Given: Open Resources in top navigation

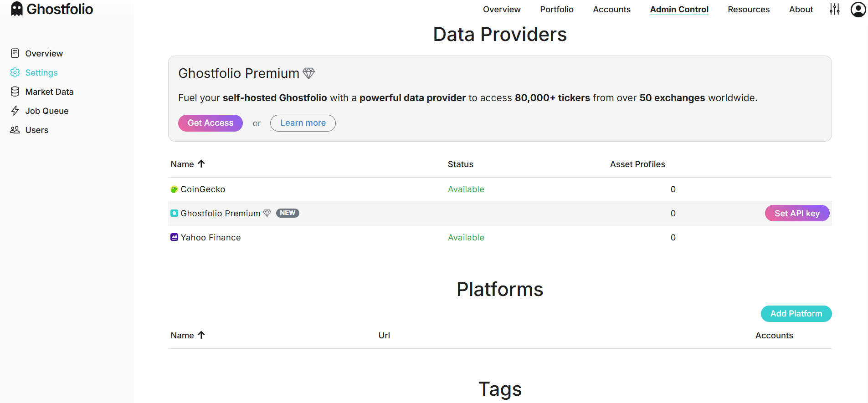Looking at the screenshot, I should 749,10.
